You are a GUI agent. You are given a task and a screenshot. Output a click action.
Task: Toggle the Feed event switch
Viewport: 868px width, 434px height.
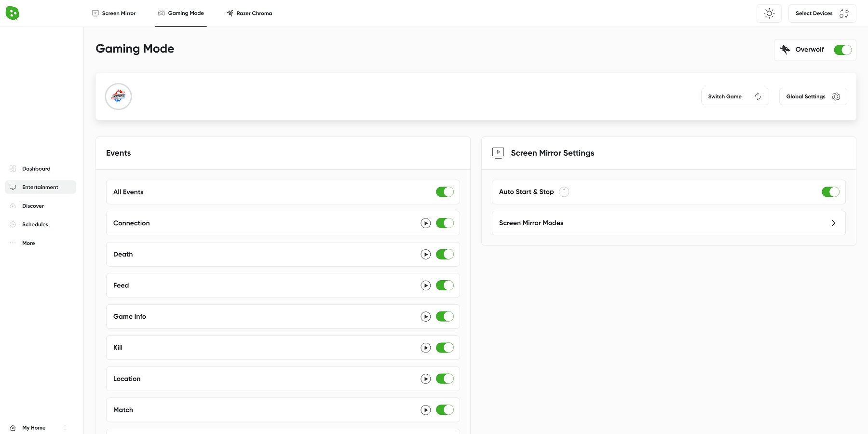tap(445, 285)
